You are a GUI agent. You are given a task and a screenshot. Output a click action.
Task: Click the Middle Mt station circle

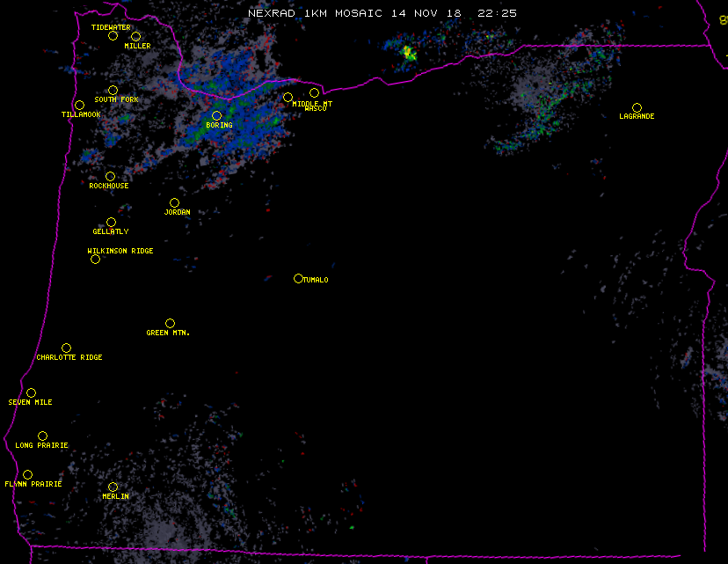(288, 97)
